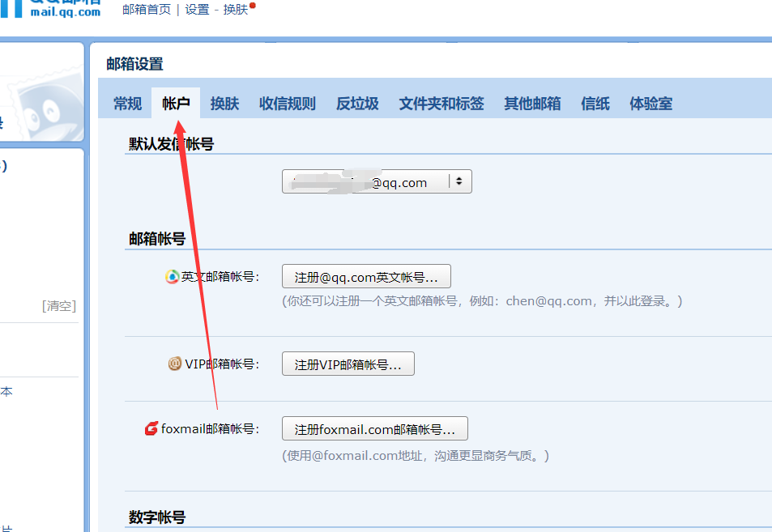Click the 英文邮箱帐号 browser icon
Screen dimensions: 772x532
click(172, 277)
